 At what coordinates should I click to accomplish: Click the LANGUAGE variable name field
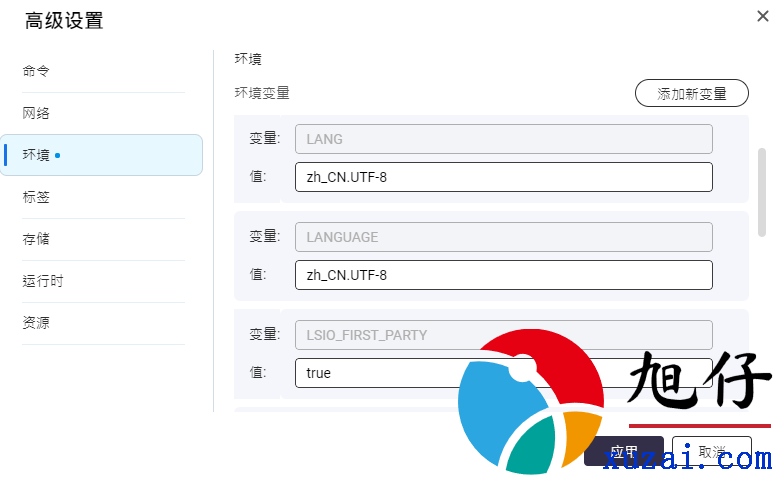pos(504,237)
